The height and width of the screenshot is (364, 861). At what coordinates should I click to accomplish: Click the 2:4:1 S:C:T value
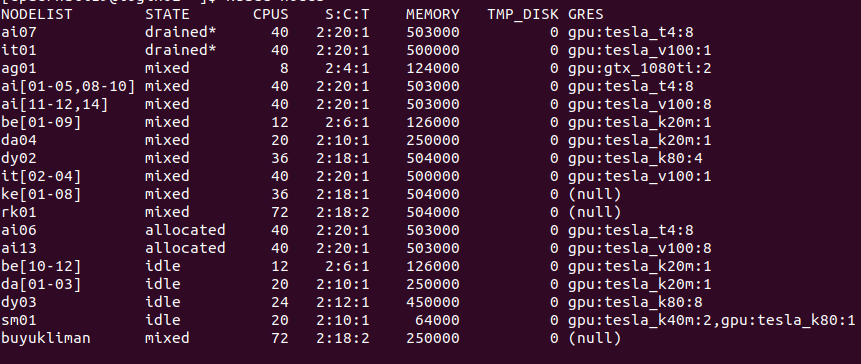coord(347,69)
